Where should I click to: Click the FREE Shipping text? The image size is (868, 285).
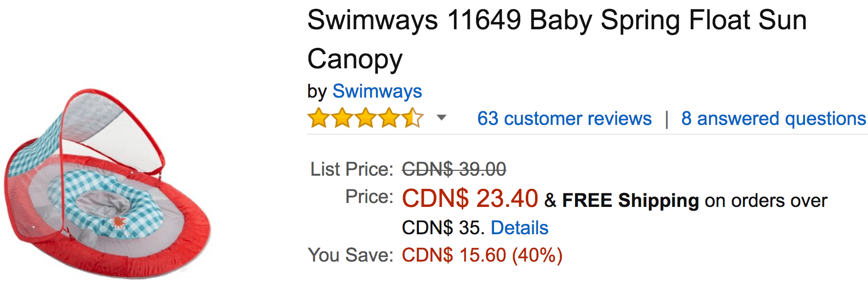[631, 201]
